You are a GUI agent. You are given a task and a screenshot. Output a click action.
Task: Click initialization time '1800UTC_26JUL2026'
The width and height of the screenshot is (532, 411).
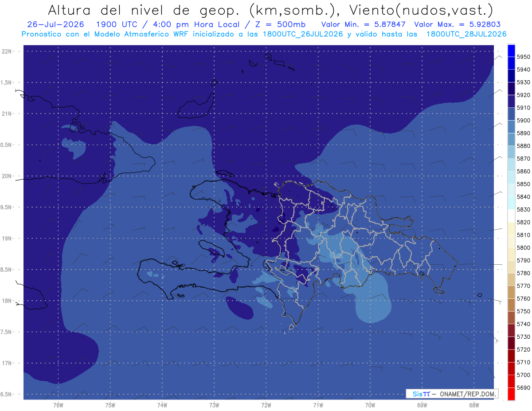click(x=303, y=34)
